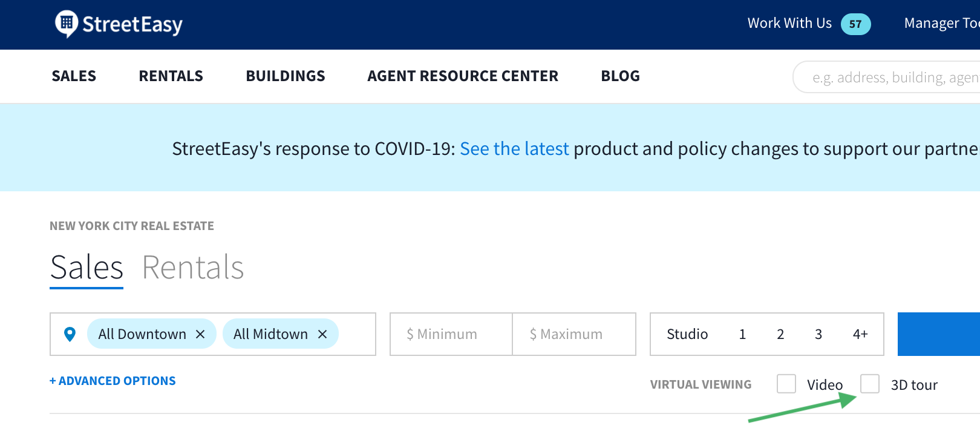
Task: Switch to the Rentals search tab
Action: 193,268
